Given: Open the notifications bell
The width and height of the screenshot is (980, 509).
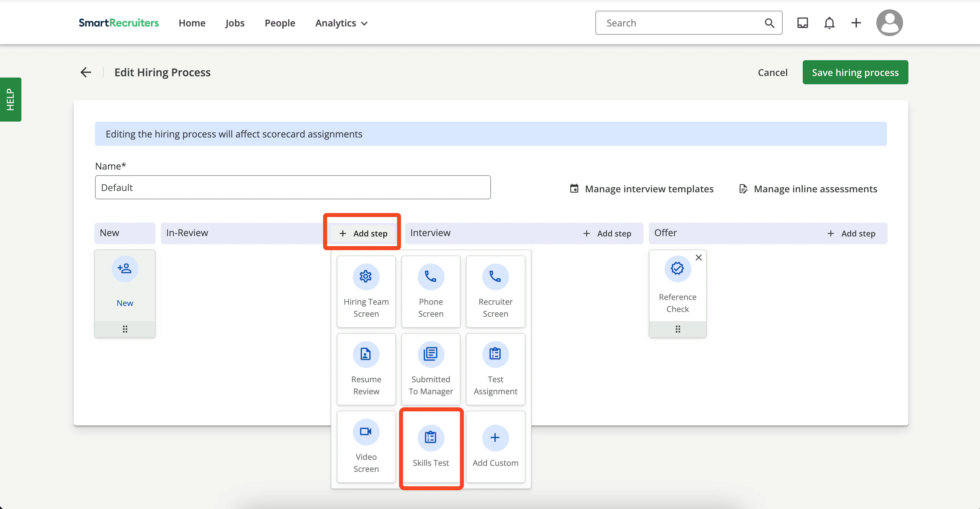Looking at the screenshot, I should pyautogui.click(x=829, y=23).
